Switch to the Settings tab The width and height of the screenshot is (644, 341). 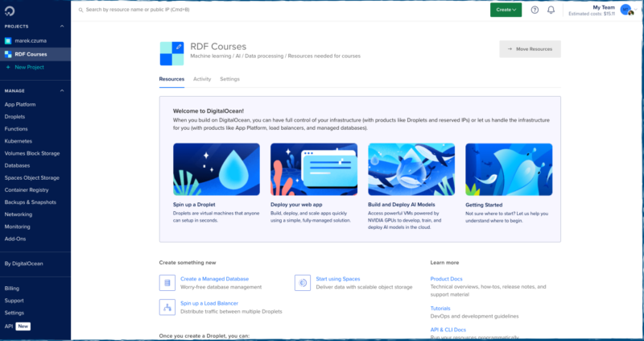[x=229, y=79]
